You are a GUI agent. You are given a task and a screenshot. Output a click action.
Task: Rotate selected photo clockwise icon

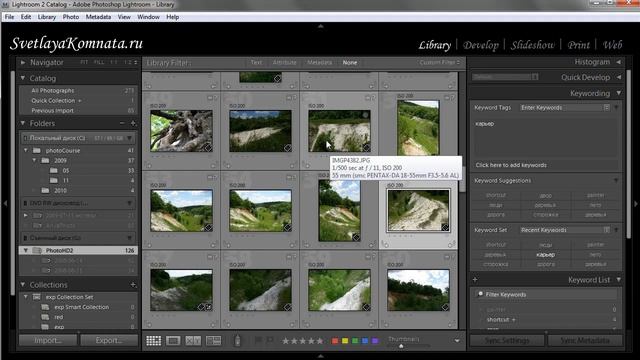(451, 244)
